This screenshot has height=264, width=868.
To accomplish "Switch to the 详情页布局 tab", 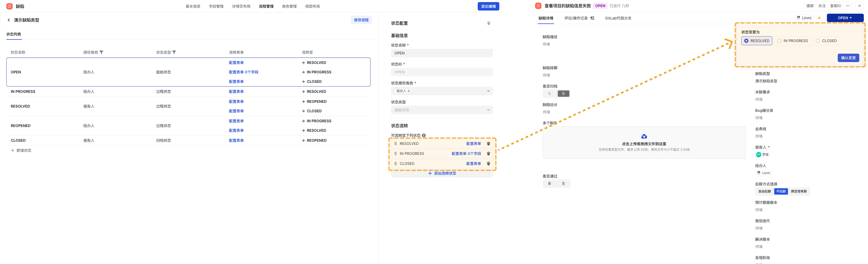I will click(x=241, y=6).
